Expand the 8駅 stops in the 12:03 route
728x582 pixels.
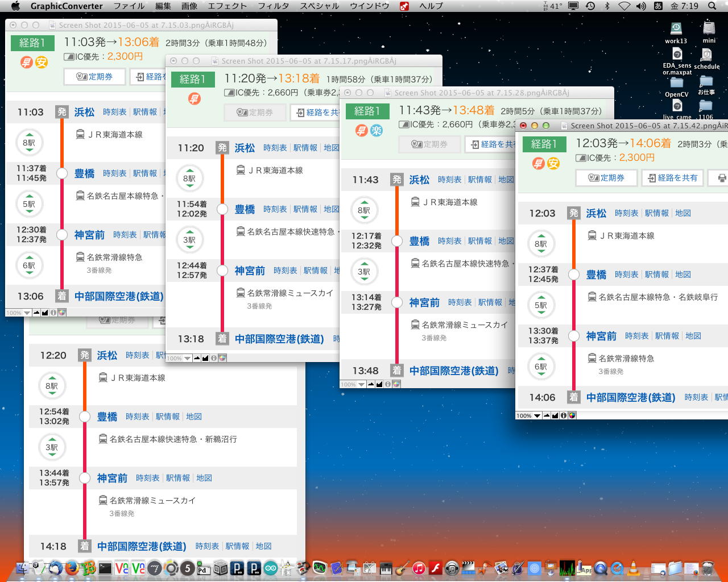coord(541,244)
